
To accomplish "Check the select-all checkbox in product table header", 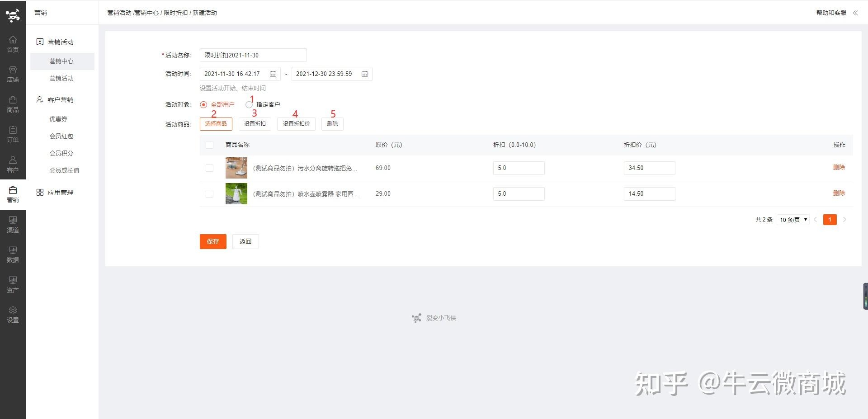I will pyautogui.click(x=209, y=145).
